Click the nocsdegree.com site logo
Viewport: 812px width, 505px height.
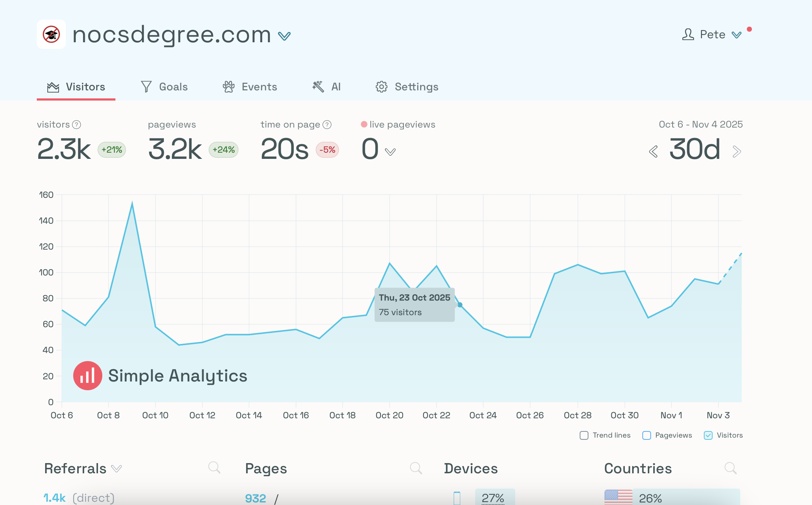[x=51, y=35]
